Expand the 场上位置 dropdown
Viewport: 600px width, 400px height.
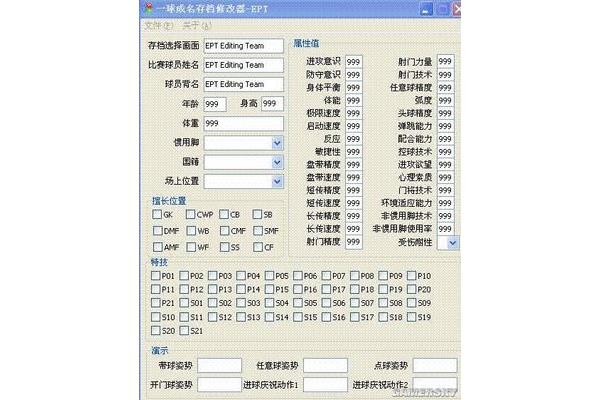click(x=277, y=181)
